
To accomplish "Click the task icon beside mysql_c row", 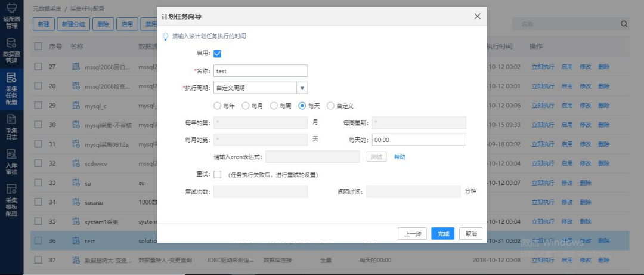I will (76, 106).
